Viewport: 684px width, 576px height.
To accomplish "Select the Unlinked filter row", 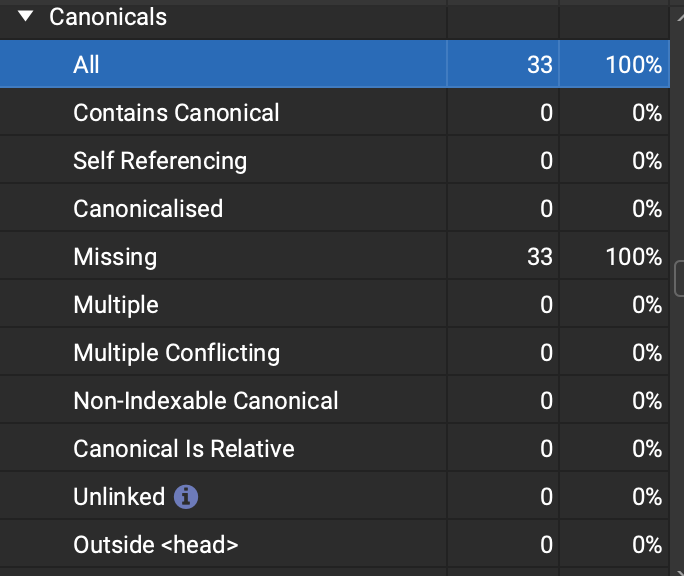I will [119, 497].
